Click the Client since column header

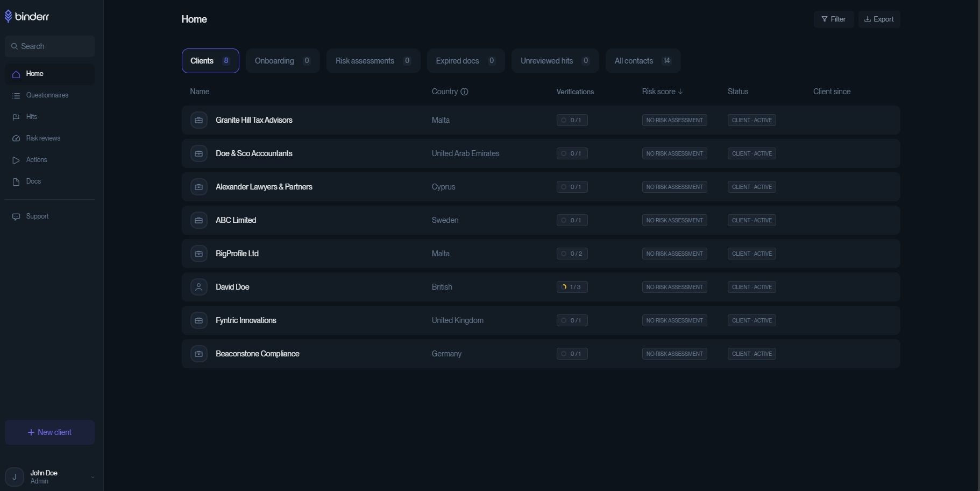coord(832,92)
